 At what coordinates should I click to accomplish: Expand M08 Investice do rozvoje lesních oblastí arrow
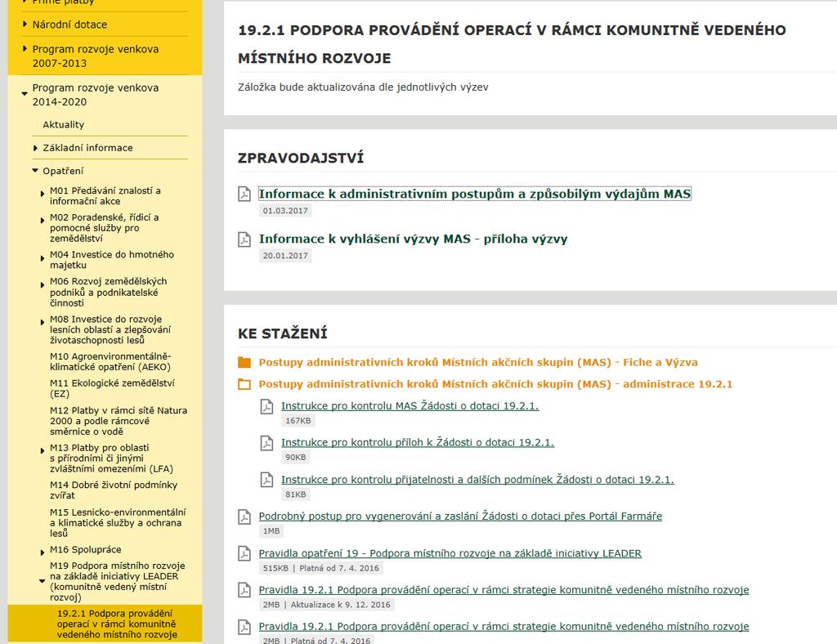[43, 322]
